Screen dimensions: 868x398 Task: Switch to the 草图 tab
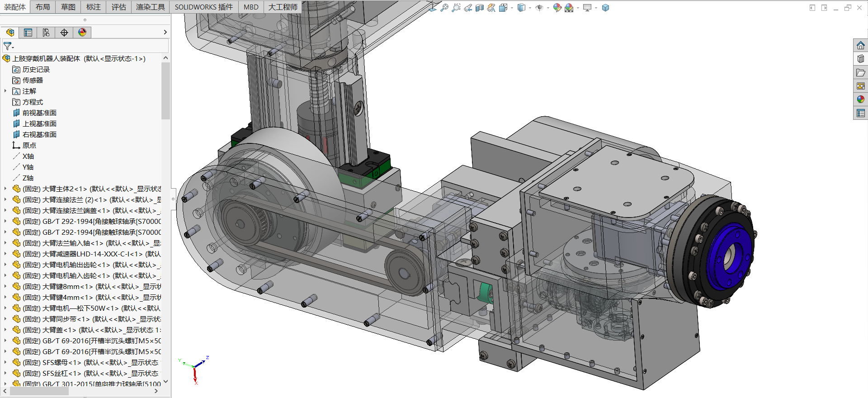[x=68, y=7]
